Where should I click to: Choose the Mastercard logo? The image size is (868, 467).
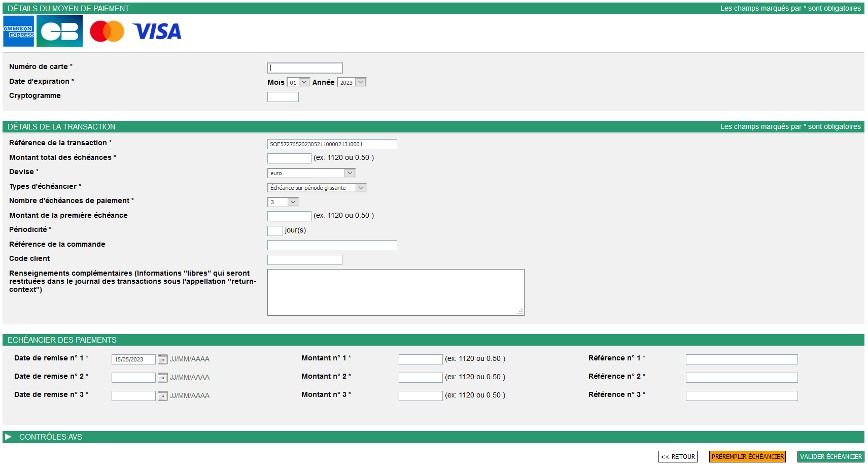pyautogui.click(x=107, y=31)
